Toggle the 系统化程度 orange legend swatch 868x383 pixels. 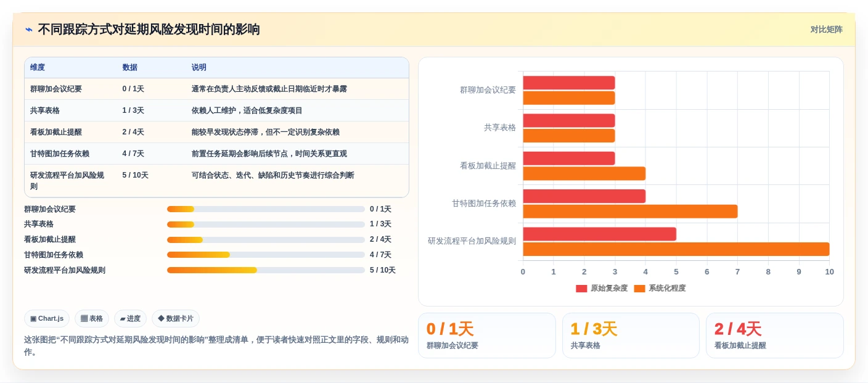coord(639,289)
